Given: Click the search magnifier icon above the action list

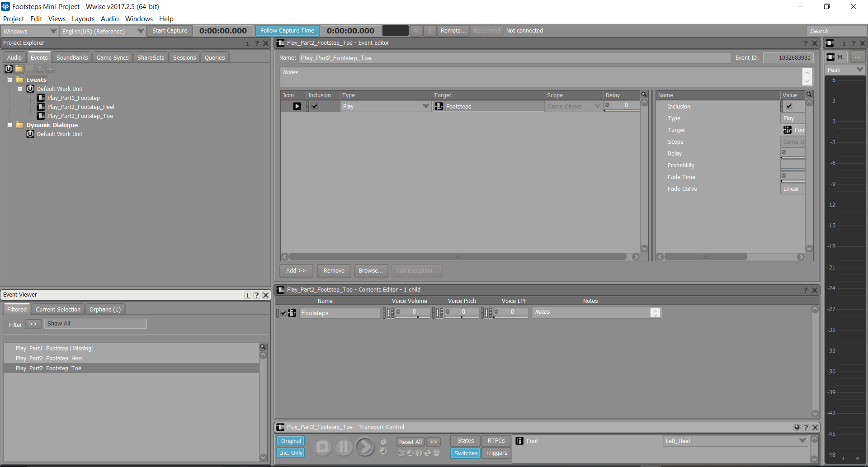Looking at the screenshot, I should tap(644, 94).
